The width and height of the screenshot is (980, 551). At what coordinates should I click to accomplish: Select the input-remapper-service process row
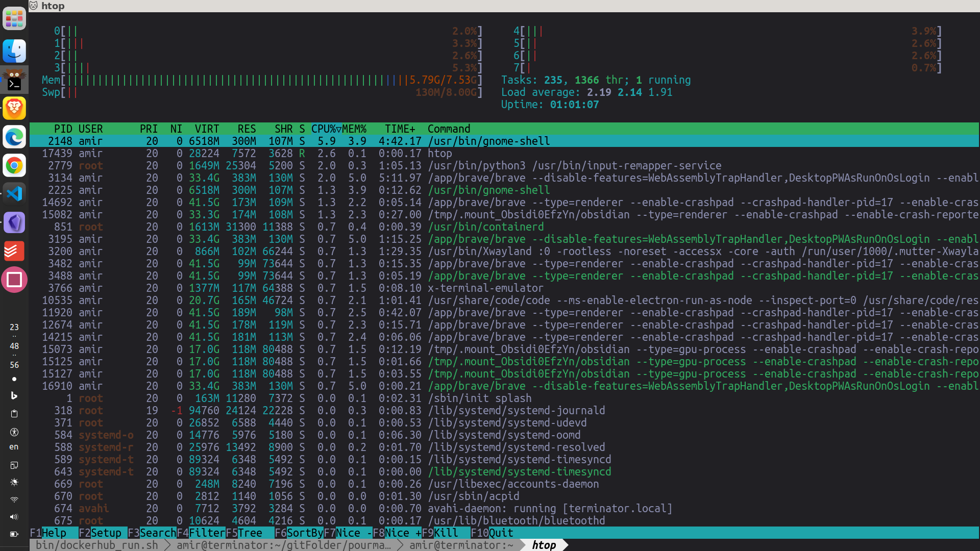pyautogui.click(x=504, y=166)
